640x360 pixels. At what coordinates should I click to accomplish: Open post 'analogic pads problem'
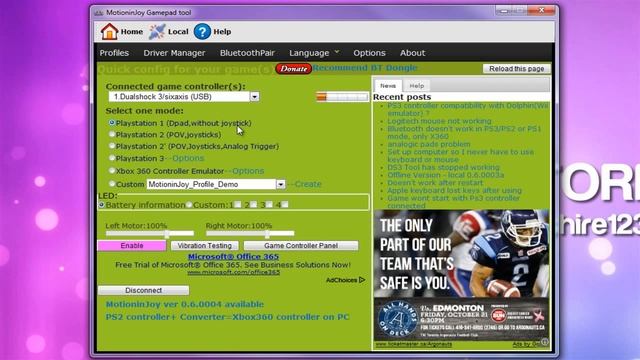click(429, 144)
